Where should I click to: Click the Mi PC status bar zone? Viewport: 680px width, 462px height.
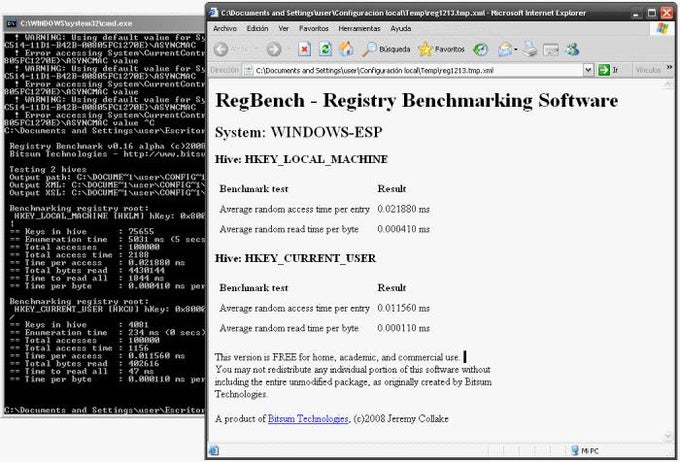[585, 451]
